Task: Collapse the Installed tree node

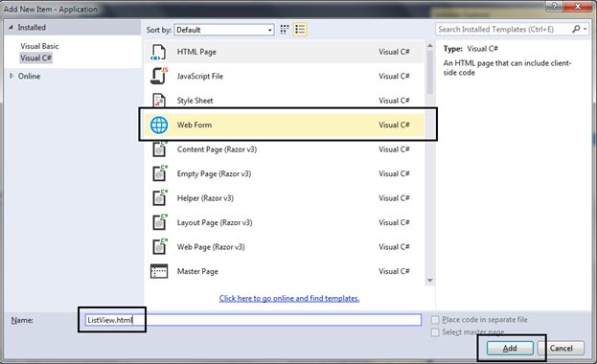Action: coord(11,28)
